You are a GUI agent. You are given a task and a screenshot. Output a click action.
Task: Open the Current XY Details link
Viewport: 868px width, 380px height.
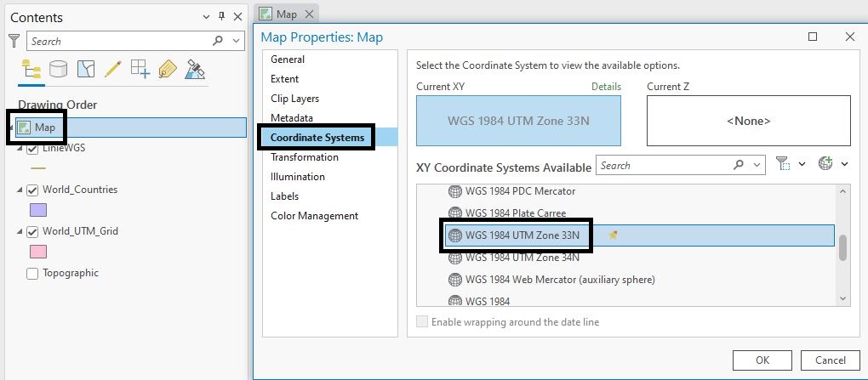click(x=606, y=87)
